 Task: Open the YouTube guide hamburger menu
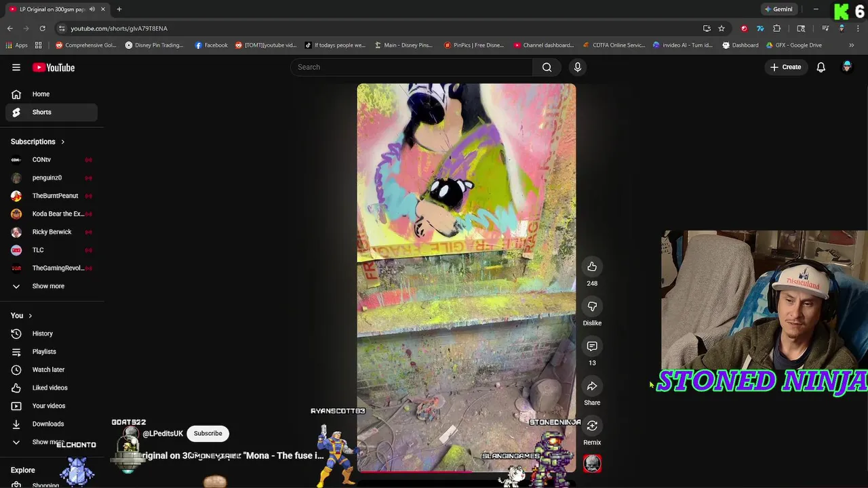16,67
